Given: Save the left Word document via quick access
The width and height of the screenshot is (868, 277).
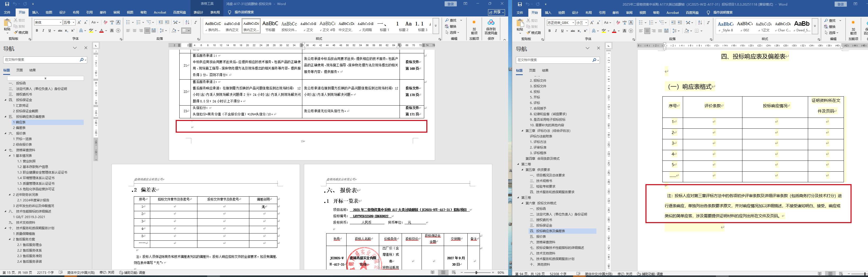Looking at the screenshot, I should pos(7,4).
